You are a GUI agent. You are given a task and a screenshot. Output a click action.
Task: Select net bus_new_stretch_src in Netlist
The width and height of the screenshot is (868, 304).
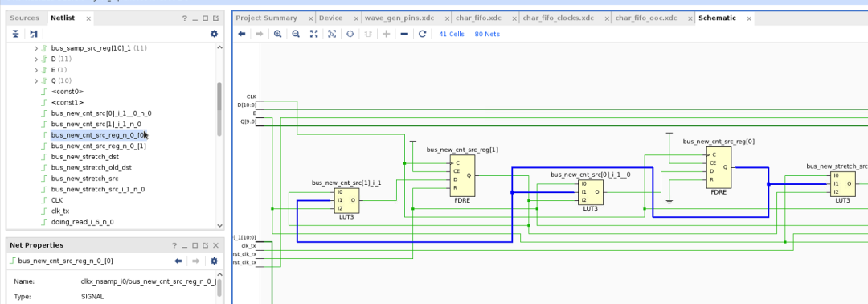[84, 179]
